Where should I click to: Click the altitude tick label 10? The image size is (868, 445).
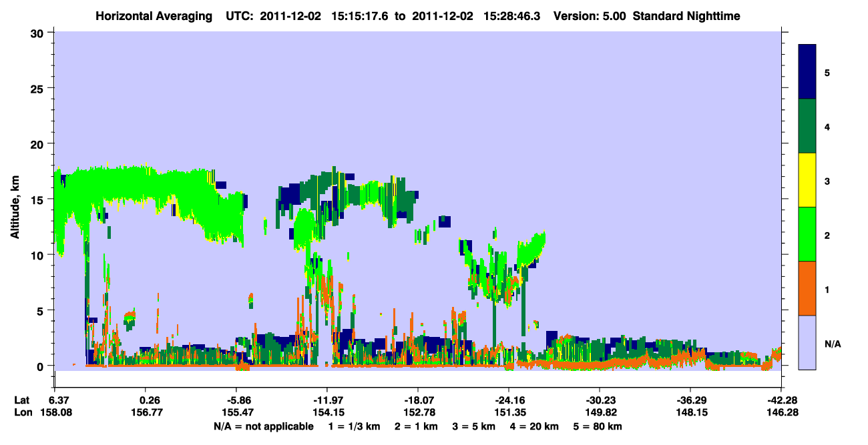[39, 255]
